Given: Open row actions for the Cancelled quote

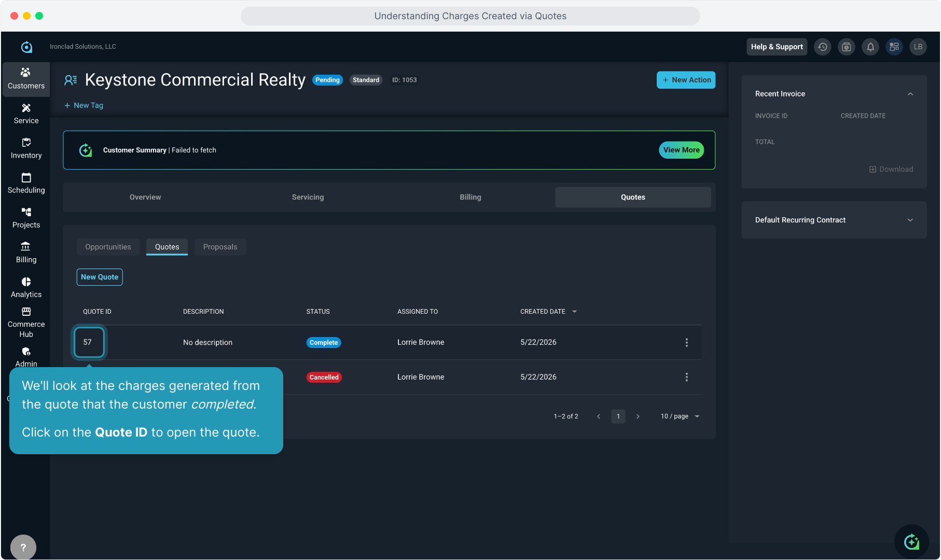Looking at the screenshot, I should [686, 377].
